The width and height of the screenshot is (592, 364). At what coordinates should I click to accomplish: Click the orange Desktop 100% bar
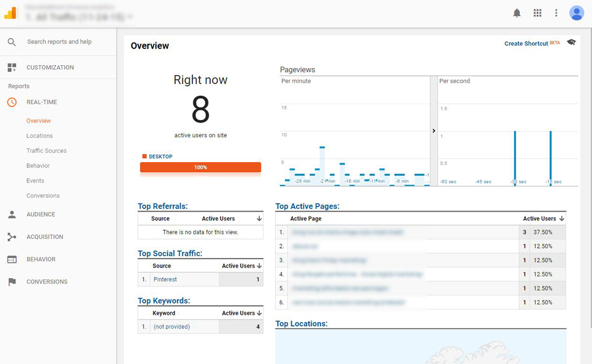coord(200,167)
